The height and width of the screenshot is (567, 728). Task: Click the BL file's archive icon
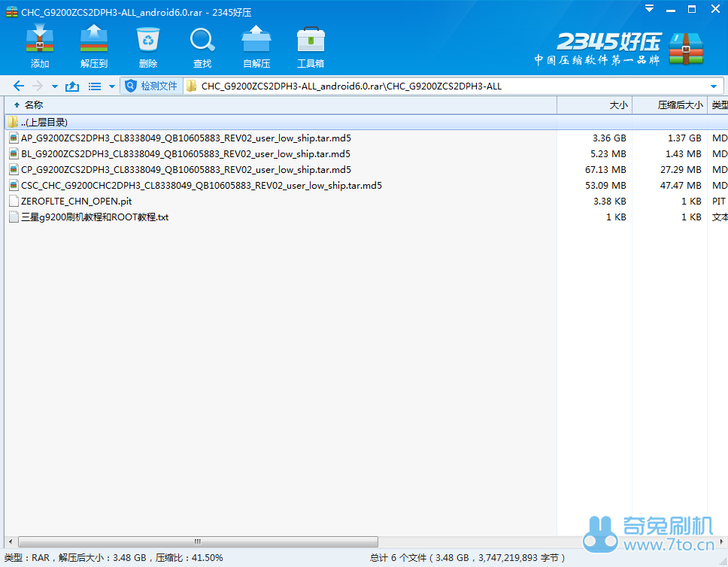point(14,153)
